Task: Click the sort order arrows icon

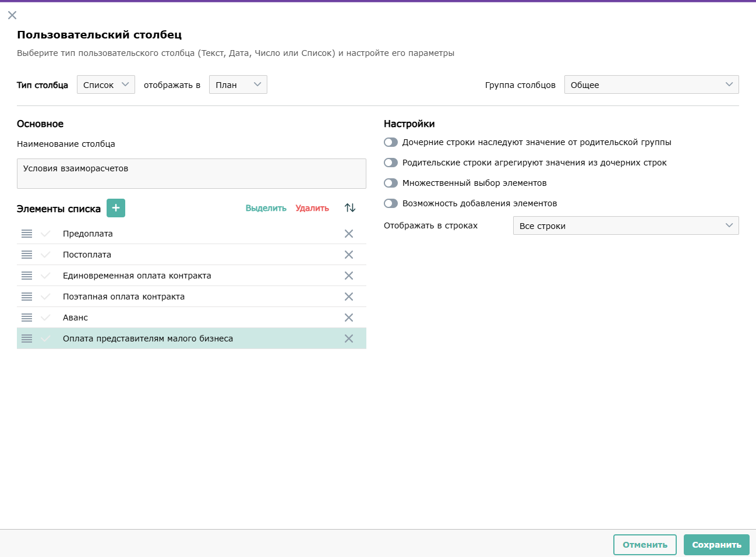Action: point(350,208)
